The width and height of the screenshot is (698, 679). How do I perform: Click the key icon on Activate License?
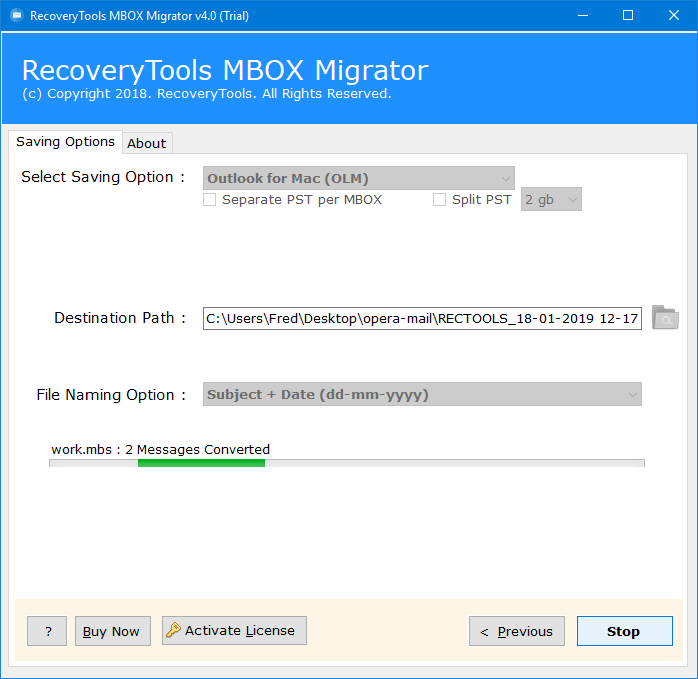[173, 630]
